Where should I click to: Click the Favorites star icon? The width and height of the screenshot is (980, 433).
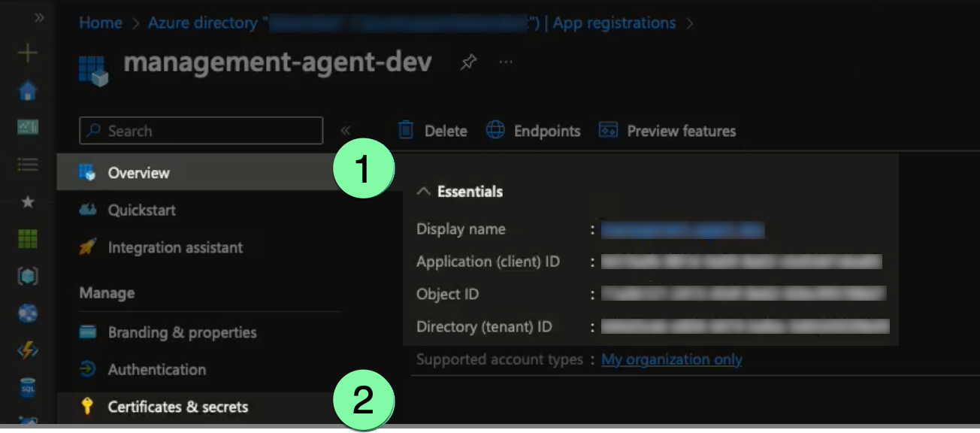click(x=27, y=202)
